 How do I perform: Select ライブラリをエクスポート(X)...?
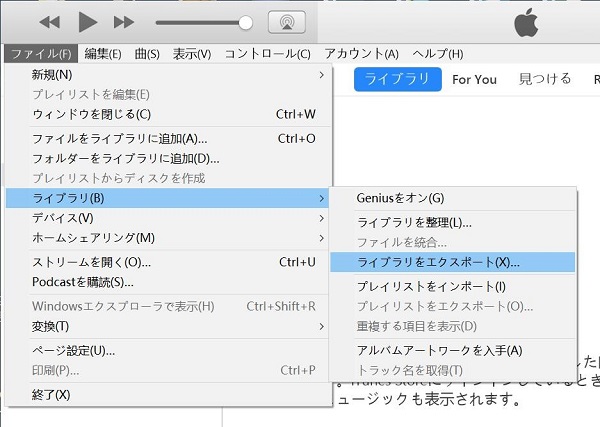(x=453, y=262)
